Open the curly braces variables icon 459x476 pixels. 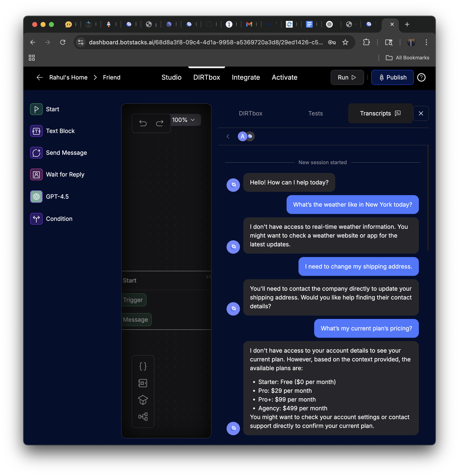click(x=143, y=366)
